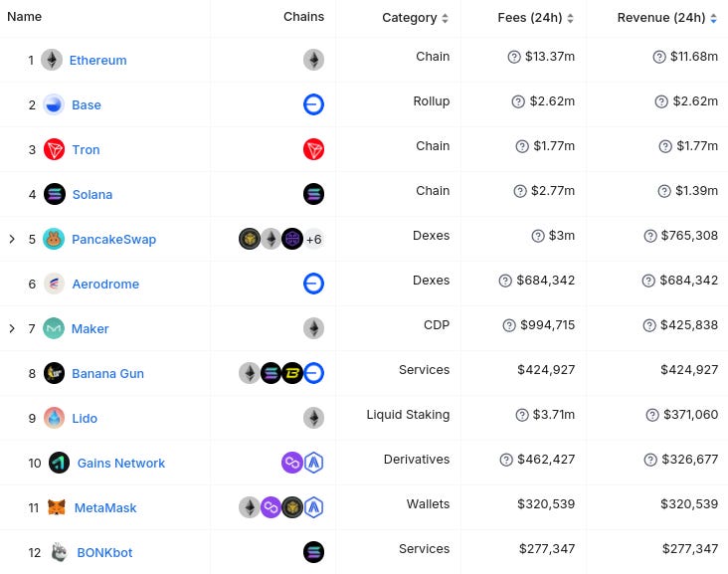Click the Solana chain icon in BONKbot row
Screen dimensions: 728x574
click(x=314, y=552)
